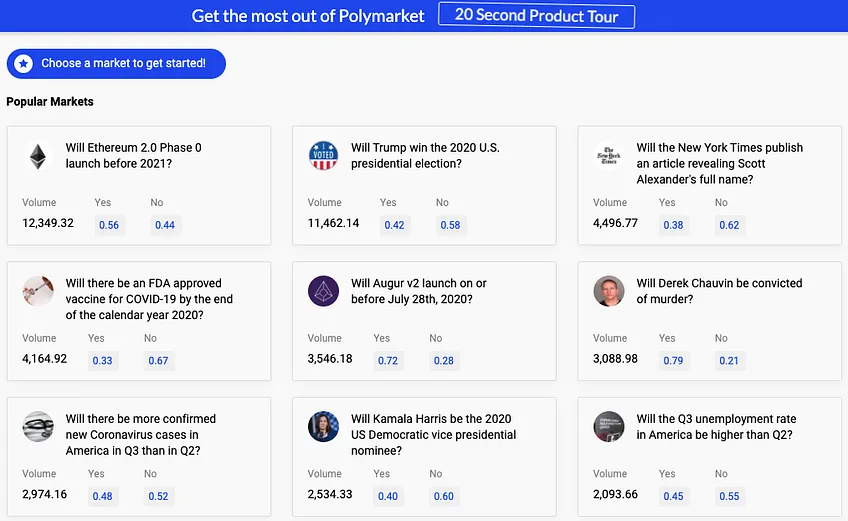Select No 0.67 on the FDA vaccine market
The height and width of the screenshot is (521, 848).
[x=158, y=360]
